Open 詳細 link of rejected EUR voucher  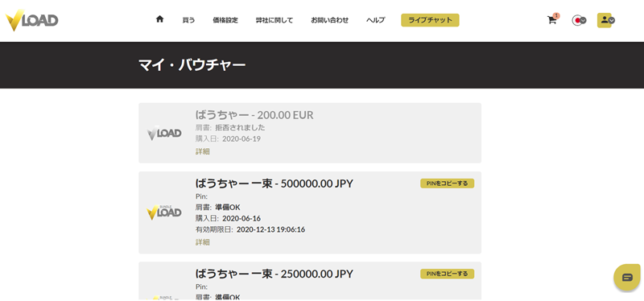(203, 151)
